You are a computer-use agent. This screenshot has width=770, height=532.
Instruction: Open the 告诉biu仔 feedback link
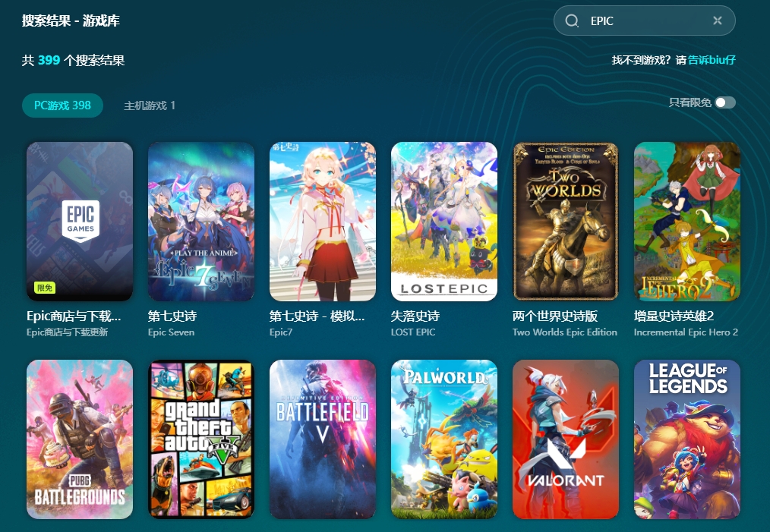712,60
